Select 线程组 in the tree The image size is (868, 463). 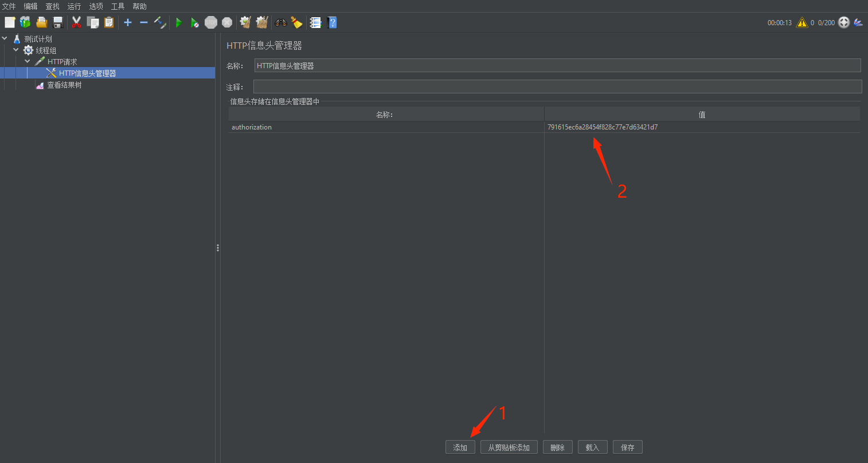(x=46, y=50)
